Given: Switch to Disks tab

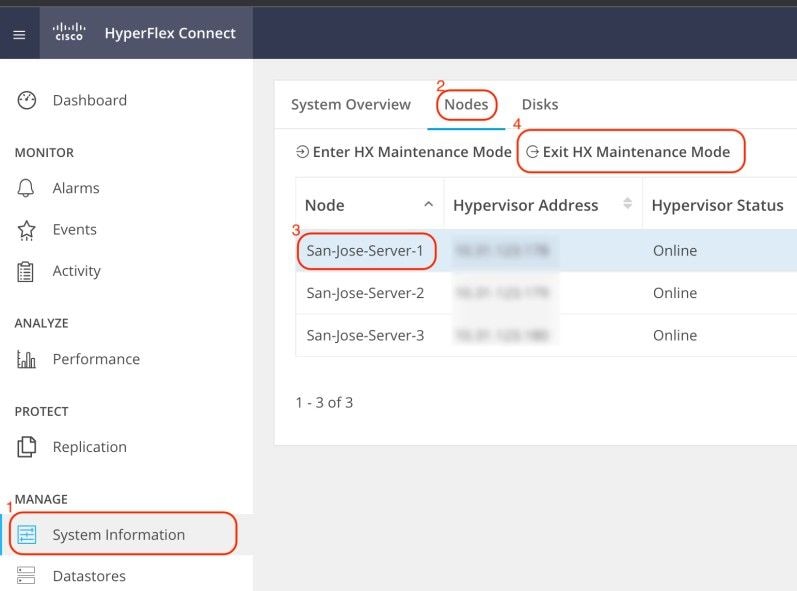Looking at the screenshot, I should click(x=540, y=104).
